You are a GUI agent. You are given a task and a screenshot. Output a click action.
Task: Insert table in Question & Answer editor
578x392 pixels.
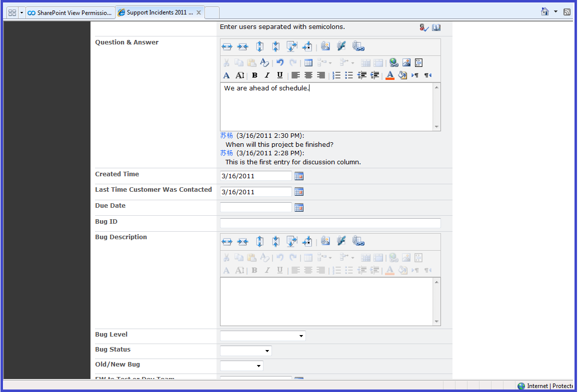tap(308, 62)
